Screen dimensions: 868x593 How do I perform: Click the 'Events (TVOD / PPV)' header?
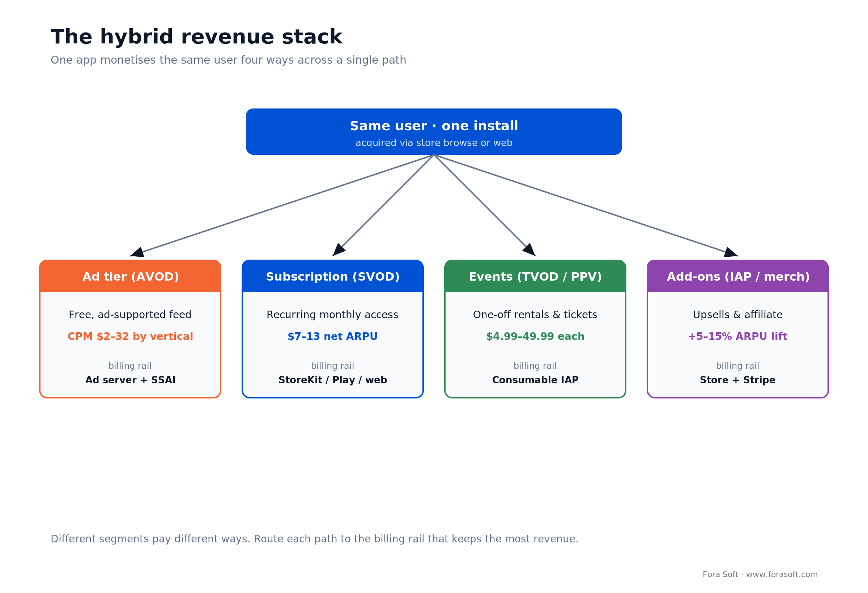click(535, 277)
